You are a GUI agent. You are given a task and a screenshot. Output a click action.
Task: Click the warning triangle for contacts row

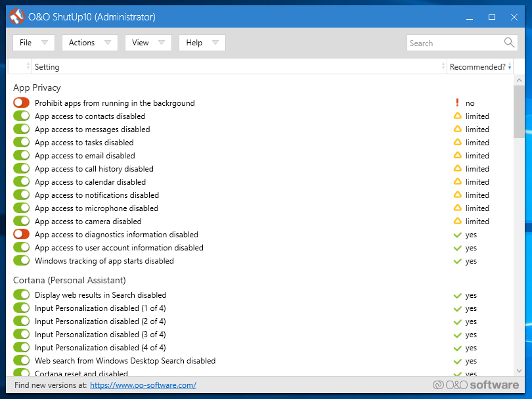click(457, 116)
